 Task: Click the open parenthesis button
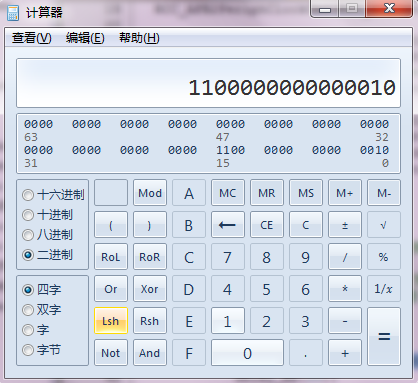111,225
